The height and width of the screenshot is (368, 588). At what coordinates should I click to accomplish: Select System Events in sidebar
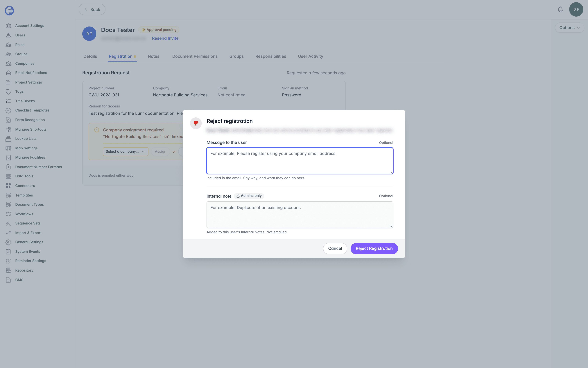[27, 251]
